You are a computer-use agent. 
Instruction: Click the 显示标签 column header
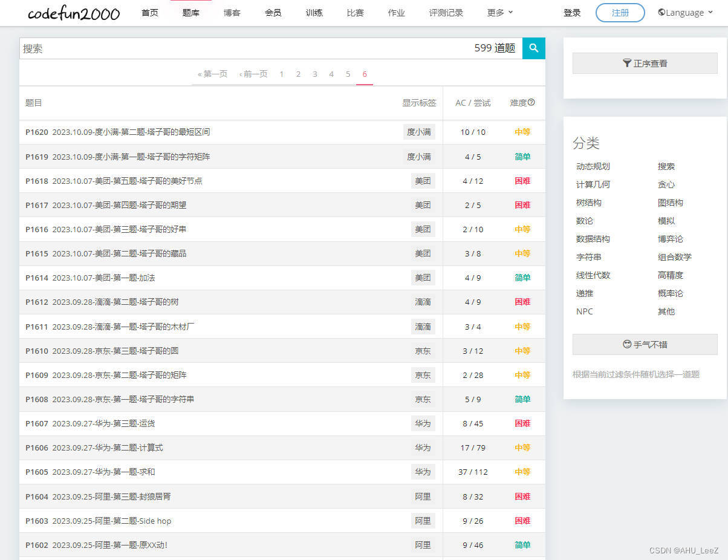(419, 103)
